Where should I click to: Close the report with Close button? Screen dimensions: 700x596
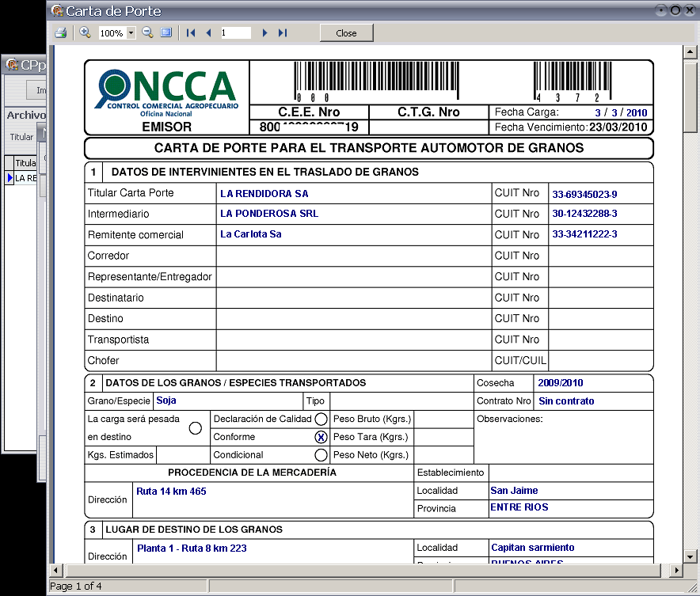click(x=346, y=33)
